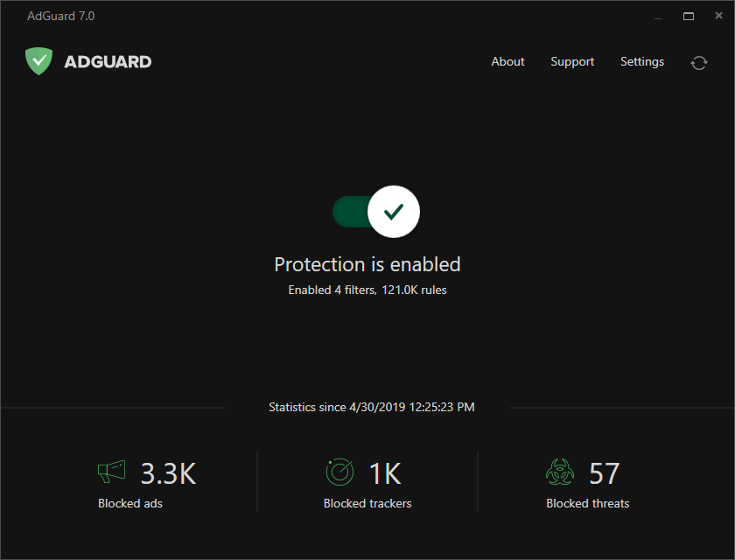The image size is (735, 560).
Task: Click the megaphone blocked ads icon
Action: point(111,472)
